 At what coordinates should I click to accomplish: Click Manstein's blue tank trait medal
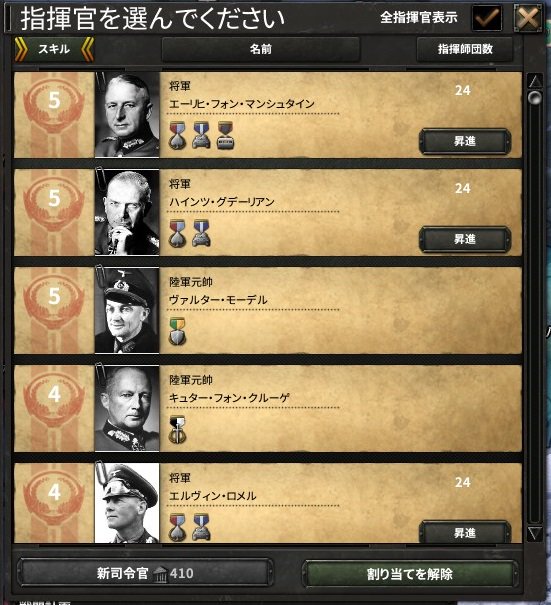(x=201, y=135)
